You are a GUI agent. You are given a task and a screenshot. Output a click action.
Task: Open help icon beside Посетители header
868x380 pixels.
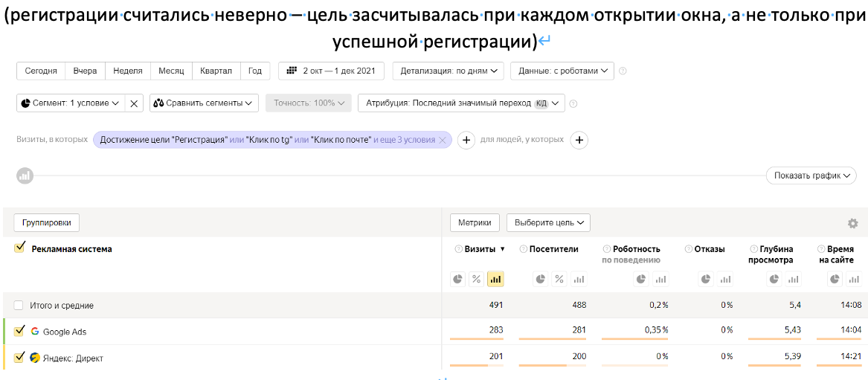click(523, 249)
